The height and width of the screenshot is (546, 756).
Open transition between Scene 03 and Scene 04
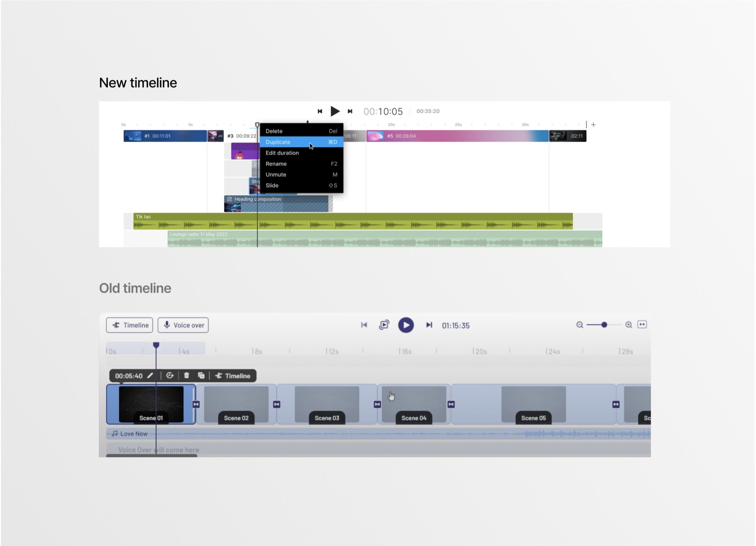(377, 404)
